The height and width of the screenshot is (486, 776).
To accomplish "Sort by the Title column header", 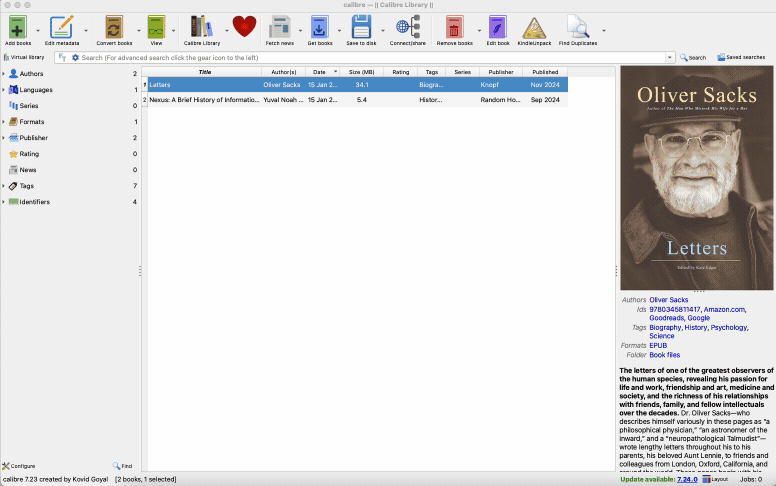I will tap(204, 72).
